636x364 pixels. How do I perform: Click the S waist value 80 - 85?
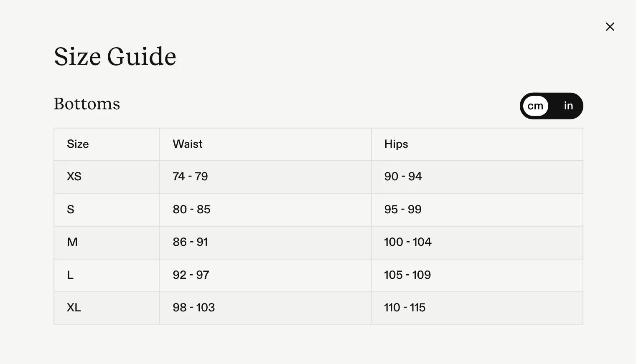coord(191,210)
